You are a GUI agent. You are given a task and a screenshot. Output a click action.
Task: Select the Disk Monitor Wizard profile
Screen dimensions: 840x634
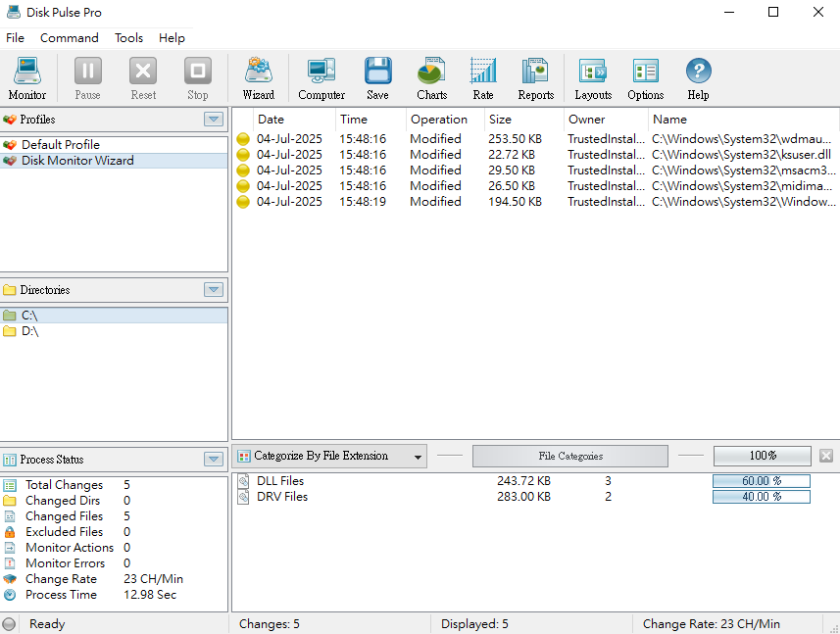[x=114, y=161]
